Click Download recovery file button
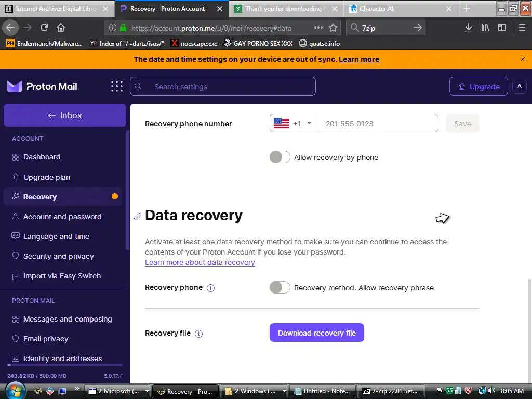Screen dimensions: 532x399 pyautogui.click(x=316, y=332)
